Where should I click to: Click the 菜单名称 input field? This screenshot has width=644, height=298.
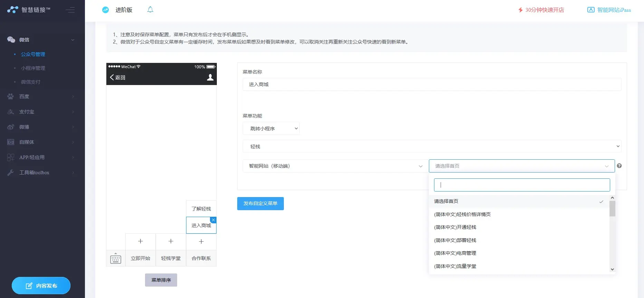(432, 84)
